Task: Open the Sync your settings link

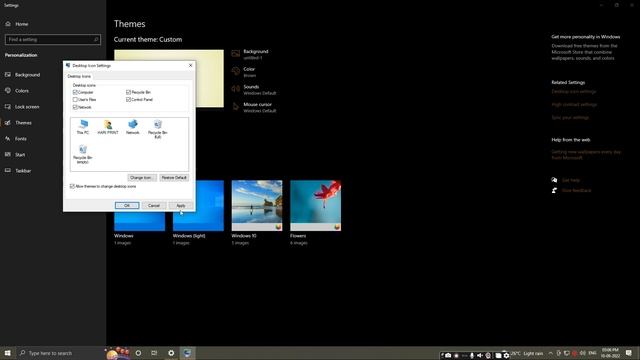Action: [x=570, y=118]
